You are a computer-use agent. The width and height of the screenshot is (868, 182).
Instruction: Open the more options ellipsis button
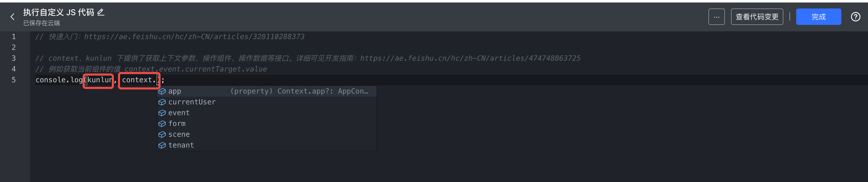(716, 17)
